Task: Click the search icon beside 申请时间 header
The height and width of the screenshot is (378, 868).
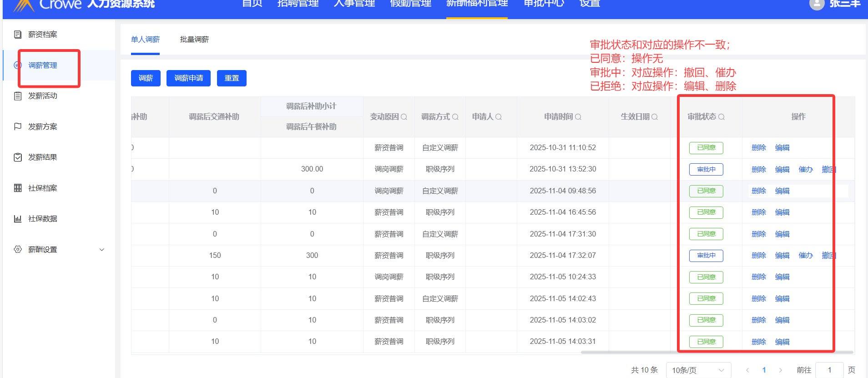Action: [578, 117]
